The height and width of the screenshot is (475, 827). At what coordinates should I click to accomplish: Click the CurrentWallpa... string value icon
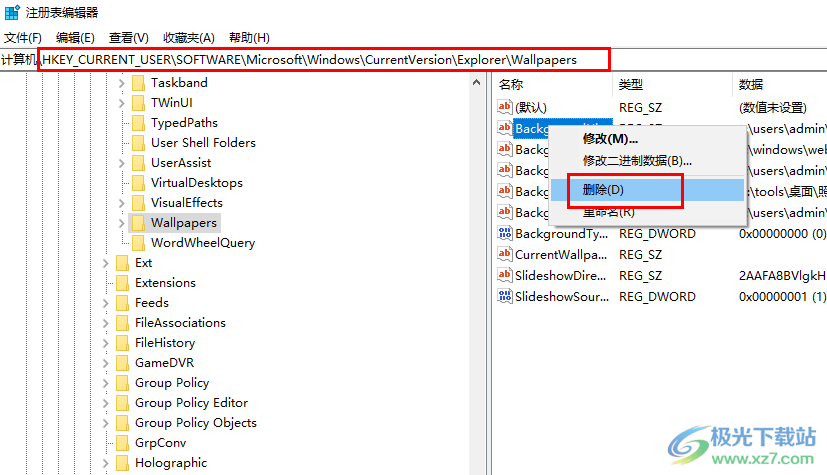(504, 254)
